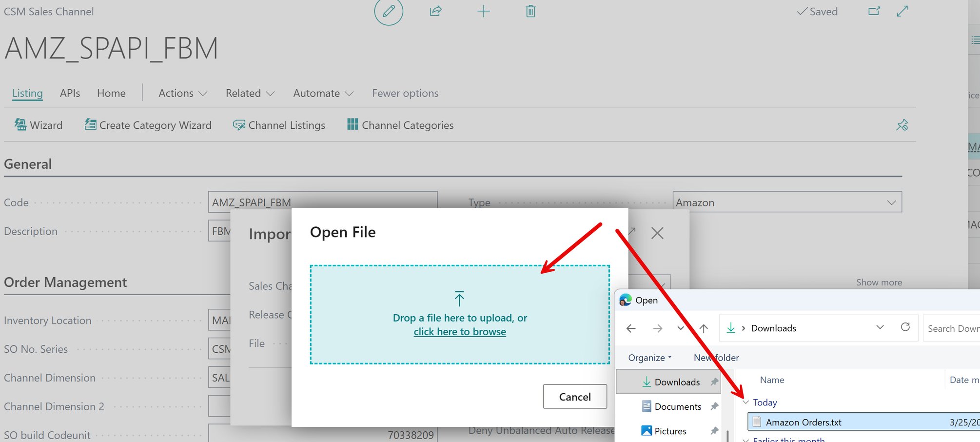The height and width of the screenshot is (442, 980).
Task: Open the Organize menu in Open dialog
Action: pyautogui.click(x=650, y=358)
